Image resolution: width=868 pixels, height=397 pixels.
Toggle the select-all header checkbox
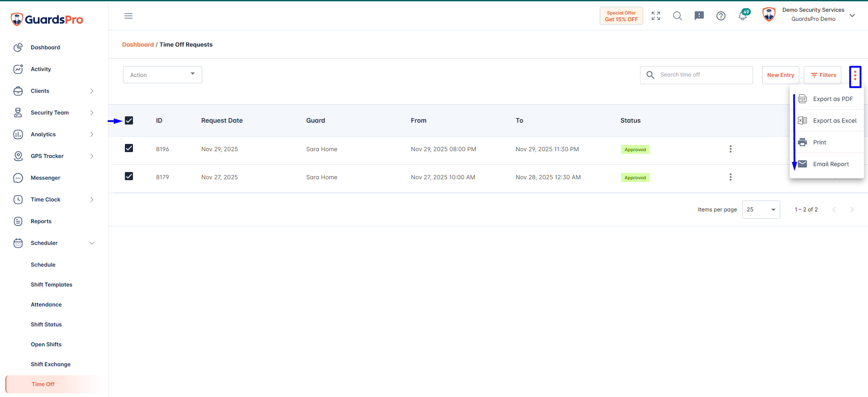tap(129, 120)
